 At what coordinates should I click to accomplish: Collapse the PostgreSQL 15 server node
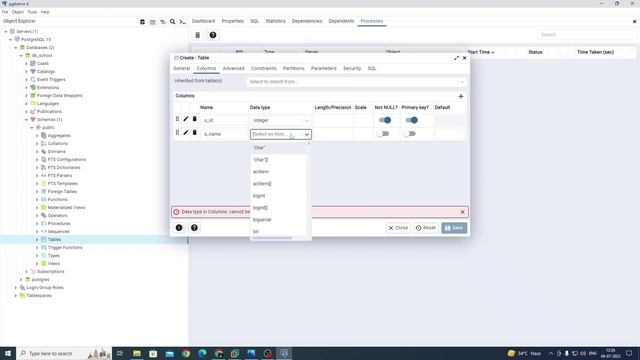pos(11,40)
